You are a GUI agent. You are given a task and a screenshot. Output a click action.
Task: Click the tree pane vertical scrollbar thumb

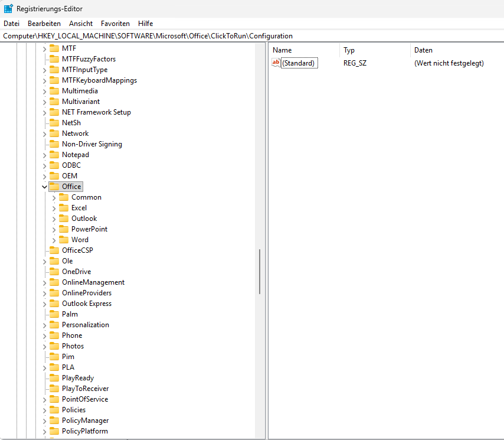260,272
